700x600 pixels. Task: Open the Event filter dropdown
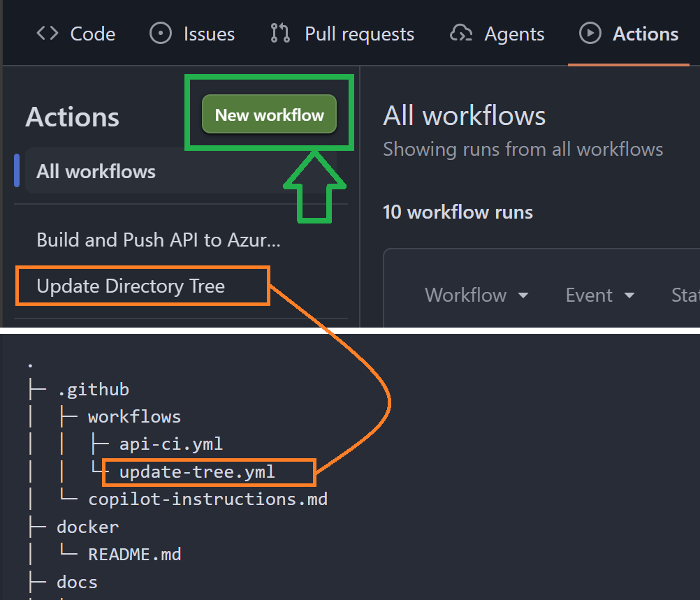pyautogui.click(x=600, y=295)
